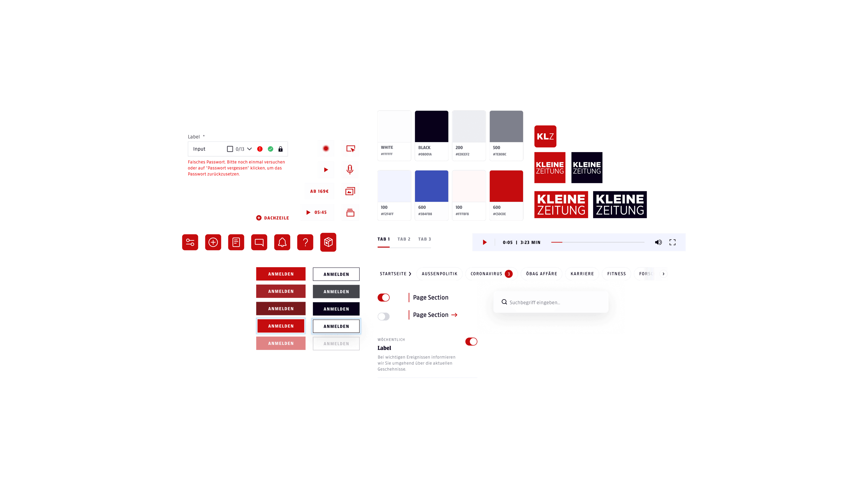Screen dimensions: 868x488
Task: Click the chat/comment bubble icon
Action: coord(259,242)
